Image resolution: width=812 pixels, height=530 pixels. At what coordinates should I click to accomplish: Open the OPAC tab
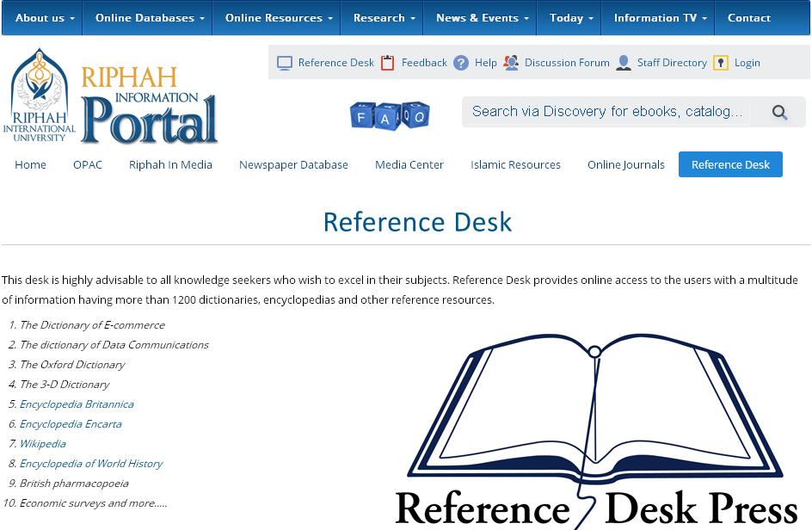[x=88, y=164]
